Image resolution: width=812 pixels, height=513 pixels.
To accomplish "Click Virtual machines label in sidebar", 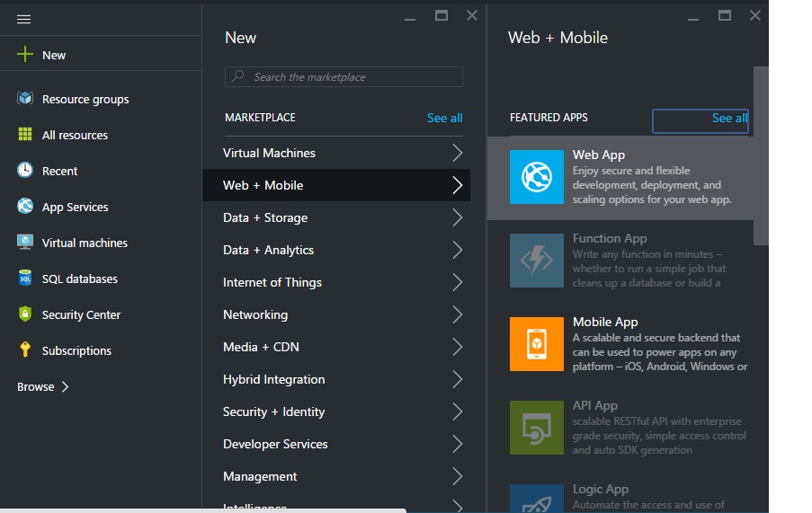I will [x=85, y=243].
